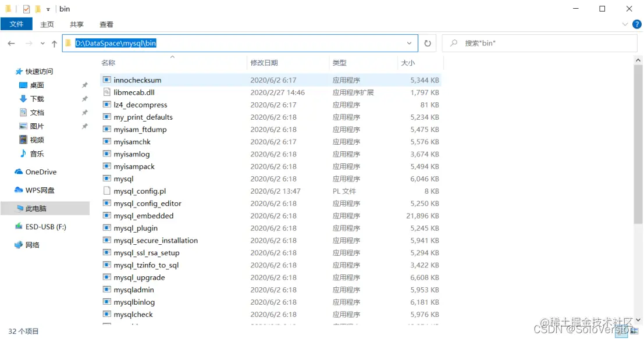Viewport: 644px width, 339px height.
Task: Click the my_print_defaults file icon
Action: tap(107, 116)
